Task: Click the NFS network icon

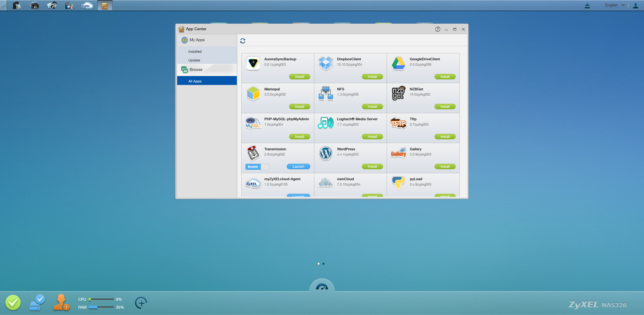Action: click(x=326, y=93)
